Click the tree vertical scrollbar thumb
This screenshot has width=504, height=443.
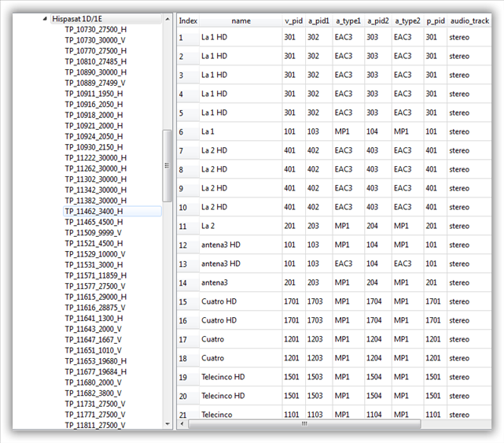(167, 166)
